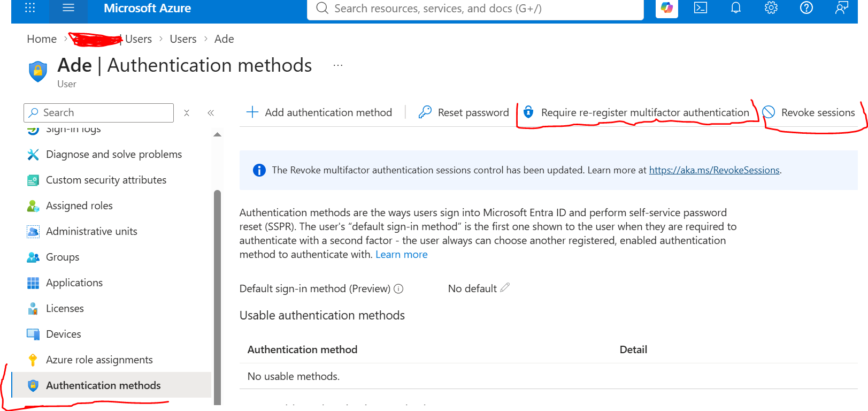
Task: Select Authentication methods menu item
Action: click(111, 385)
